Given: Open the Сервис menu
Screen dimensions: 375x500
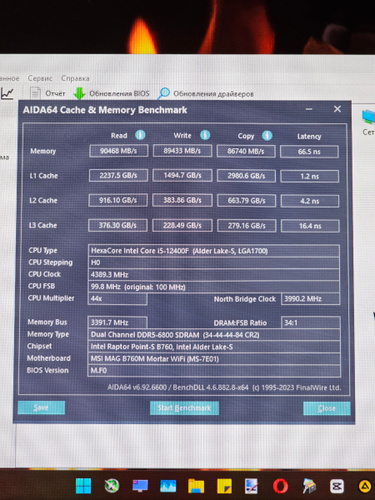Looking at the screenshot, I should click(x=40, y=78).
